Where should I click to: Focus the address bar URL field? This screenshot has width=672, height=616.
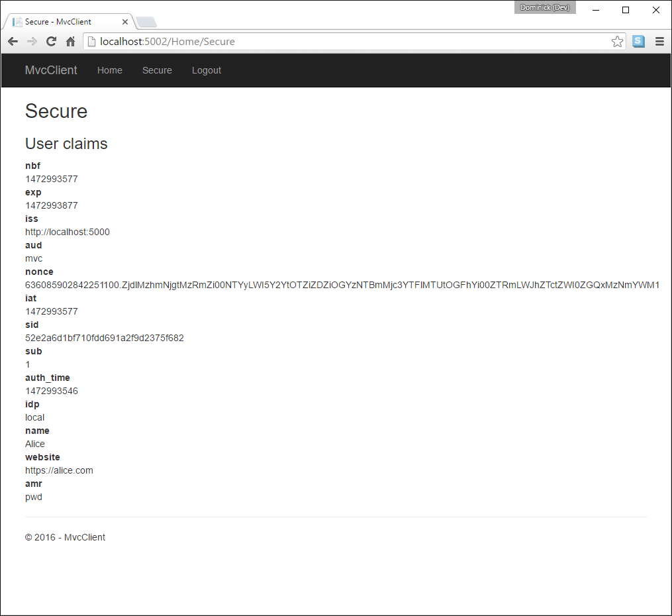tap(331, 42)
